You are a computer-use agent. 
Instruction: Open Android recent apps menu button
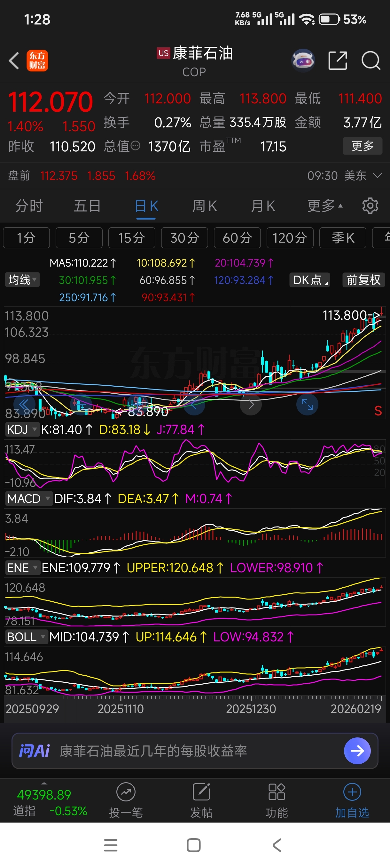click(111, 845)
